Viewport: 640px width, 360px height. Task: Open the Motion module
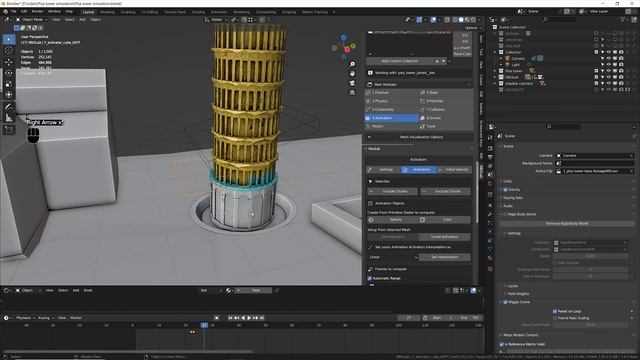391,127
